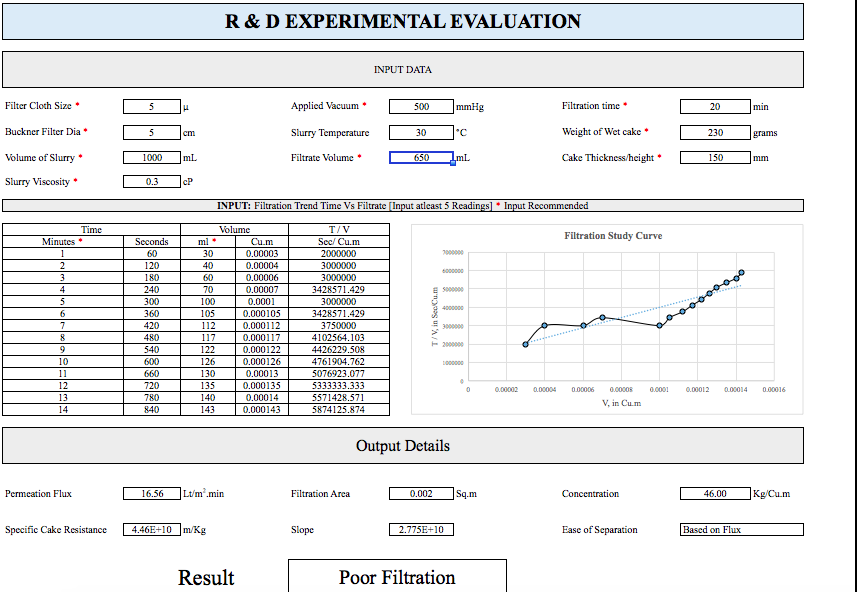Select the Applied Vacuum value box
Viewport: 857px width, 592px height.
pos(421,106)
